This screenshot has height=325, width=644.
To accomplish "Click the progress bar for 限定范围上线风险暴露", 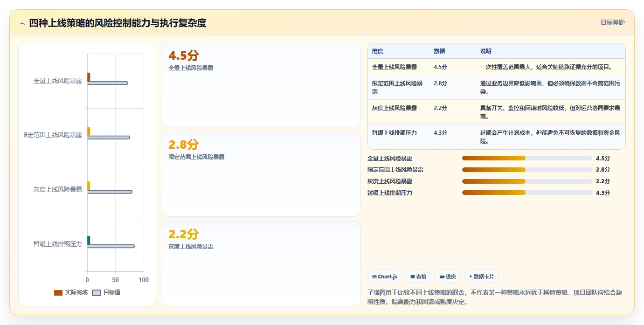I will pyautogui.click(x=527, y=170).
